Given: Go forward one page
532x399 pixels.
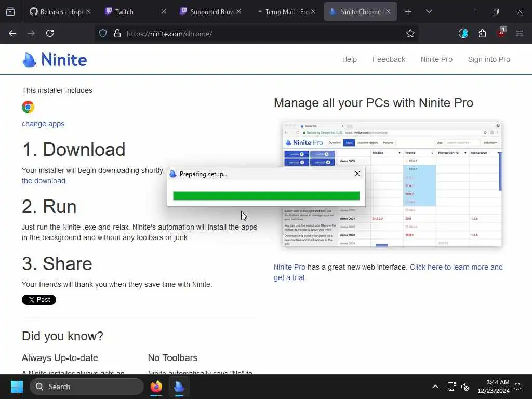Looking at the screenshot, I should pos(31,33).
